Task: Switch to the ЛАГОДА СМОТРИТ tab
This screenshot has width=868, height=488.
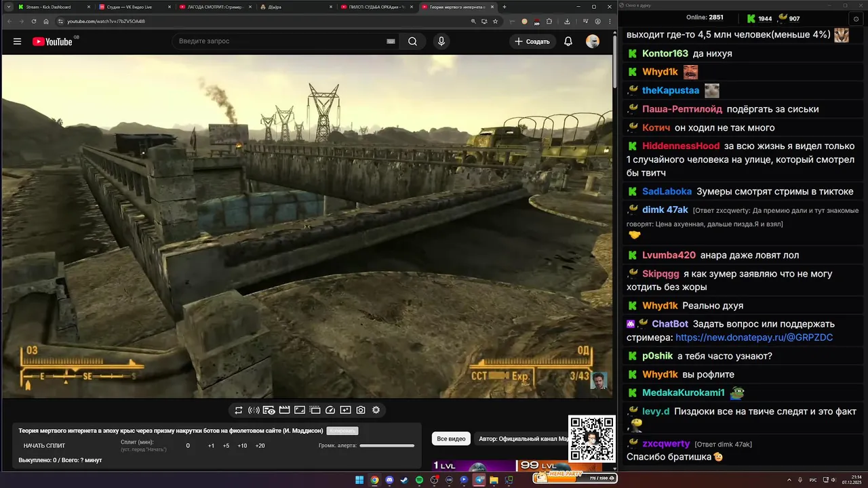Action: [216, 7]
